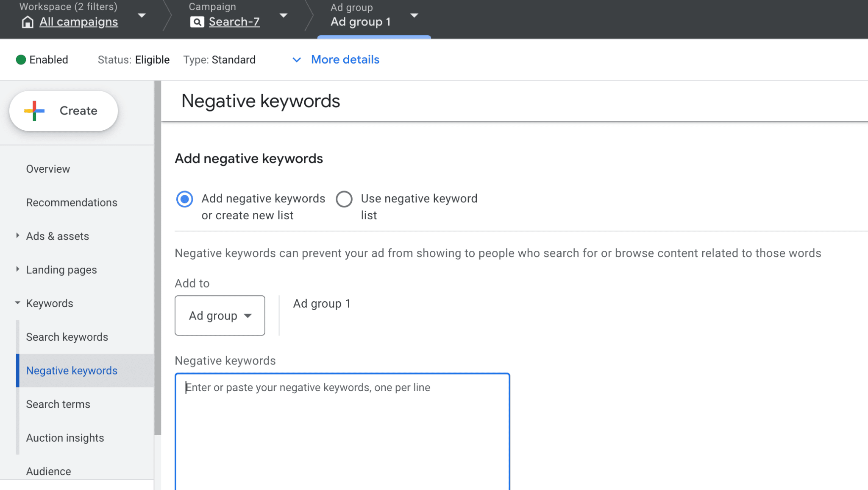Open Search terms in sidebar
Viewport: 868px width, 490px height.
tap(58, 404)
